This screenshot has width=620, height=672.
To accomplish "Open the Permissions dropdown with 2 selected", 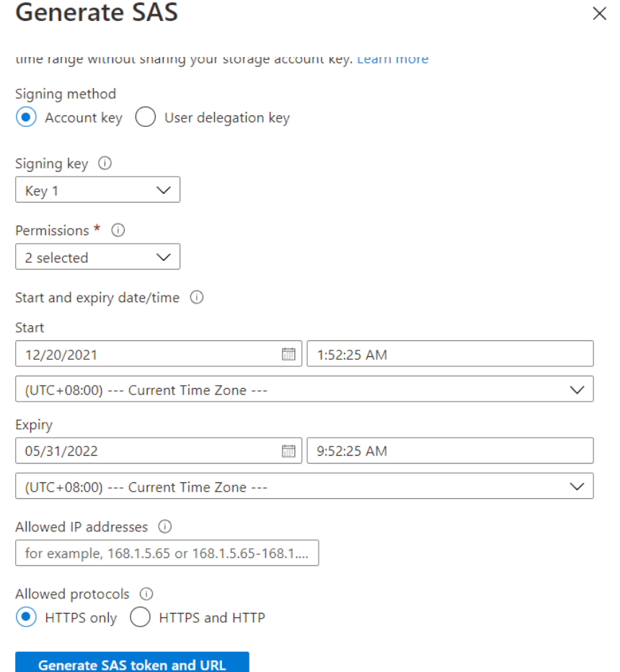I will (97, 257).
